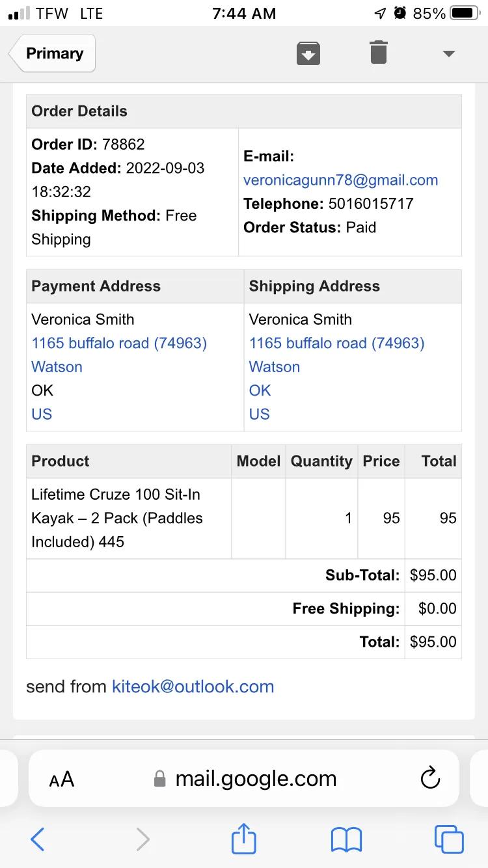The image size is (488, 868).
Task: Open Safari reader text size AA menu
Action: tap(62, 779)
